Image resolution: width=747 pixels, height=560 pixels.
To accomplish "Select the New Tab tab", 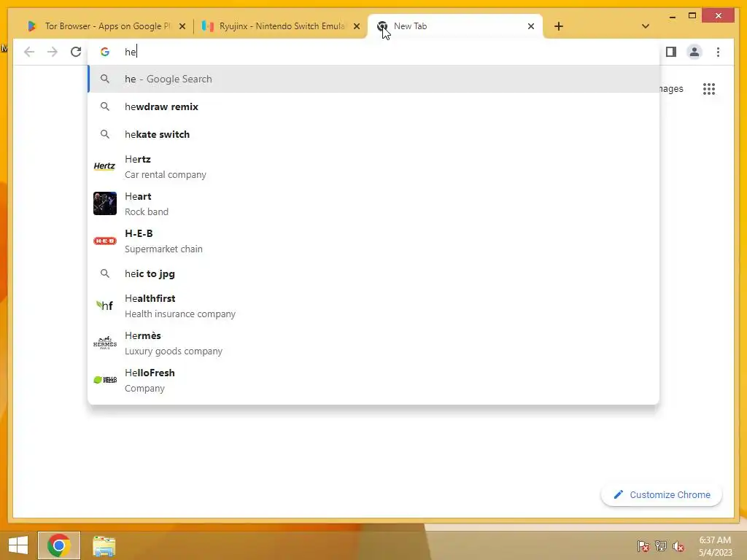I will pos(454,26).
